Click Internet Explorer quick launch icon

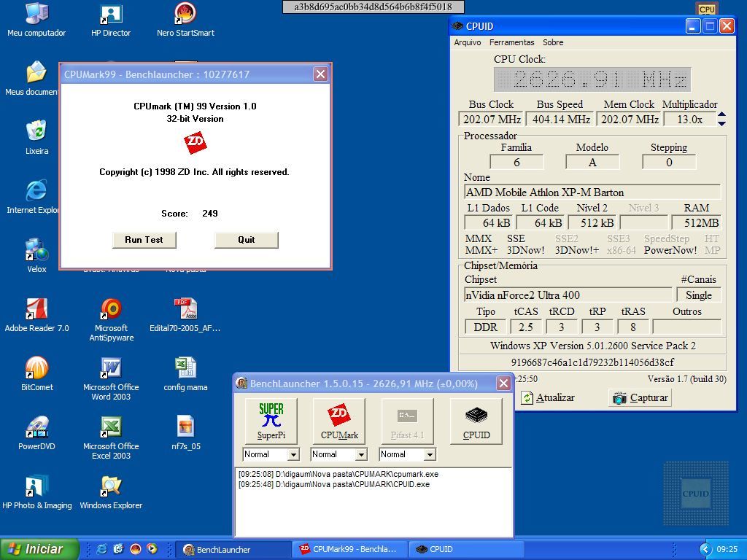click(x=102, y=549)
